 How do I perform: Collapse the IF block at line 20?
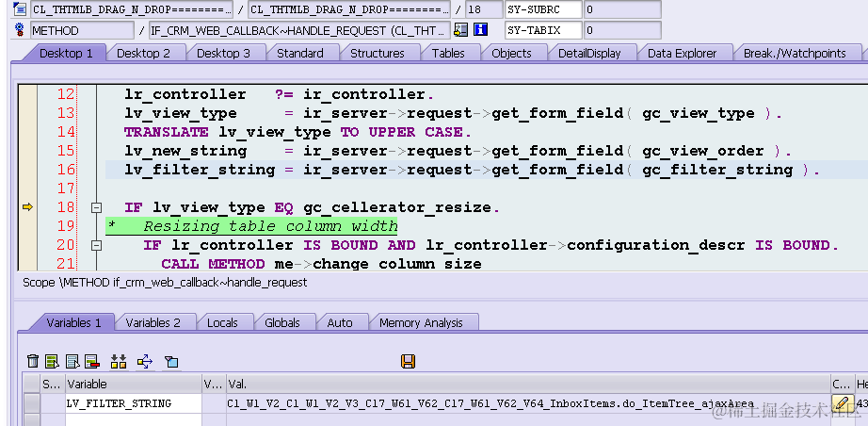click(x=97, y=245)
